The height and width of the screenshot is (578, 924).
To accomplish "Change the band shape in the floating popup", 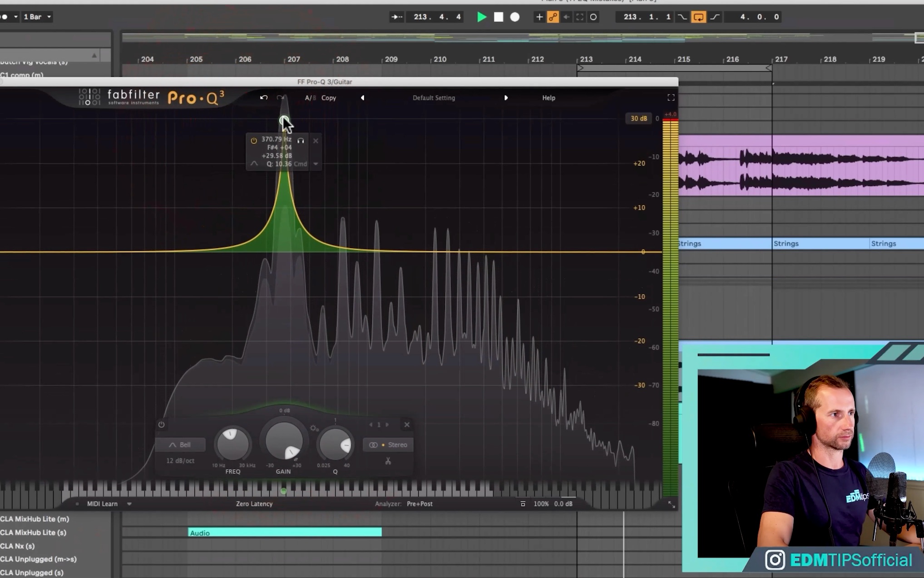I will pos(254,164).
